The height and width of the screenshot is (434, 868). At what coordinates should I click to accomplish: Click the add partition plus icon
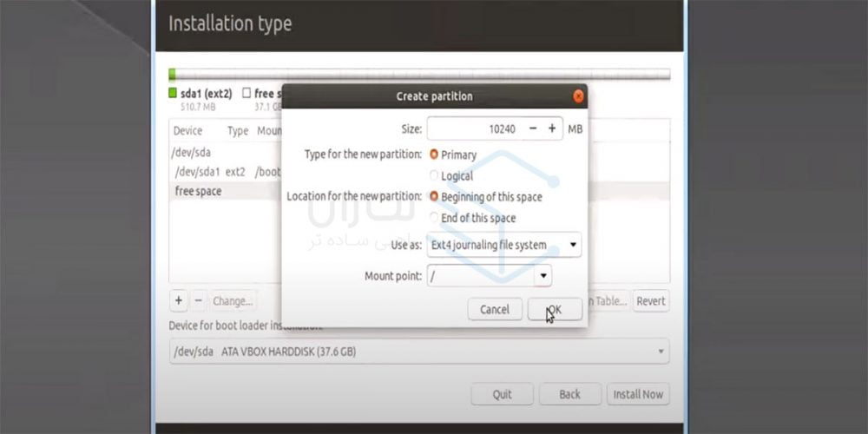pos(179,301)
